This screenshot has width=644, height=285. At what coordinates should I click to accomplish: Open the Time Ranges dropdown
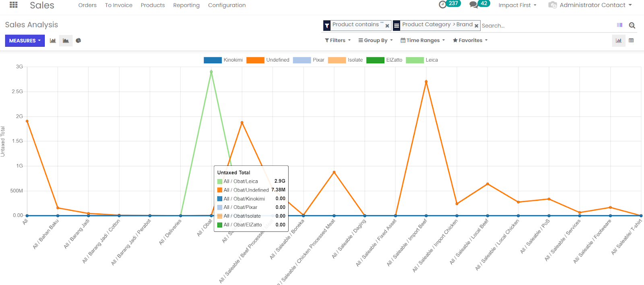(423, 40)
